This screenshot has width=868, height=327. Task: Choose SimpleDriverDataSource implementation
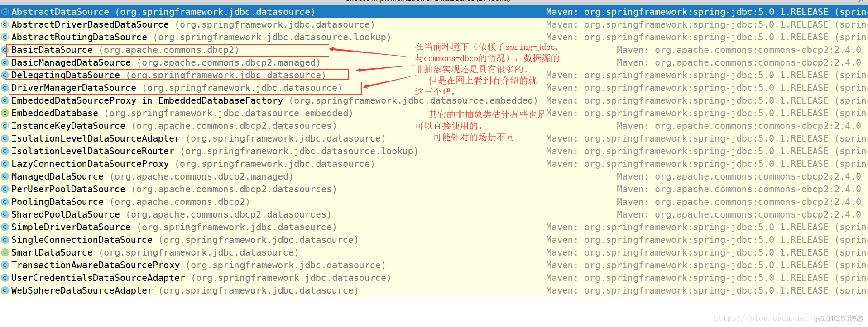(434, 227)
